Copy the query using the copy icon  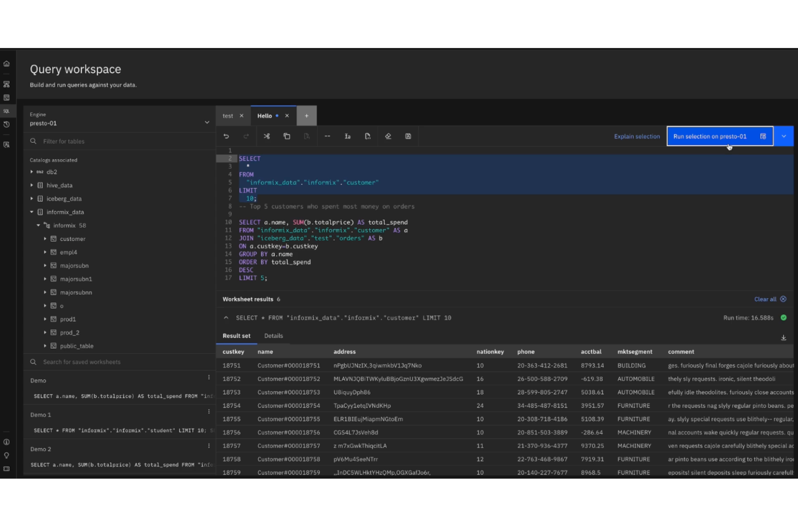tap(287, 136)
